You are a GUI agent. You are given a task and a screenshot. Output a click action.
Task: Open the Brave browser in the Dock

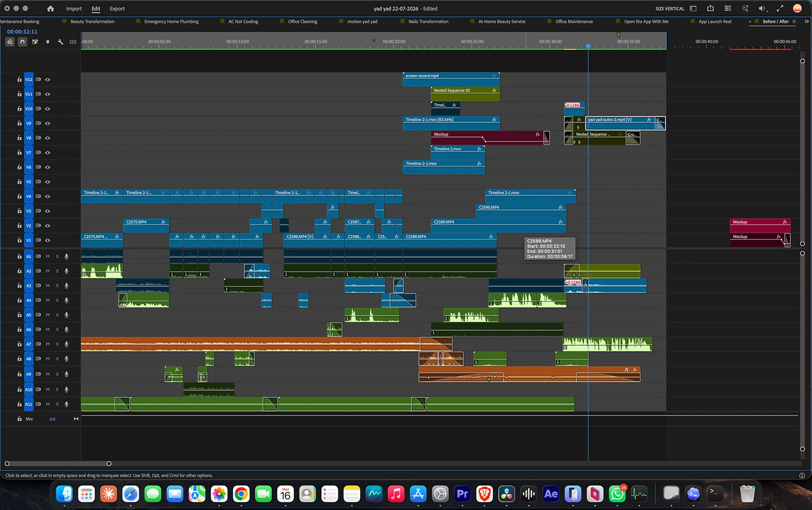click(x=484, y=494)
